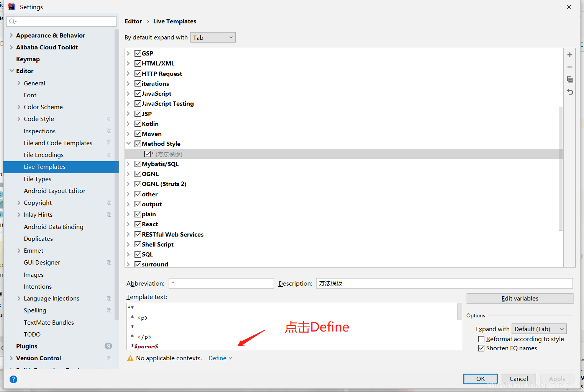Click into the Abbreviation field
Viewport: 584px width, 392px height.
point(221,283)
